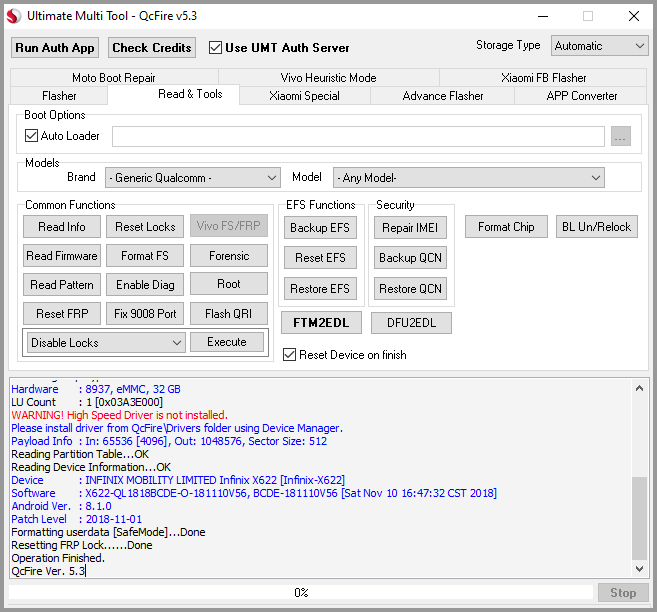Click the Auto Loader path input field
Viewport: 657px width, 612px height.
coord(358,137)
